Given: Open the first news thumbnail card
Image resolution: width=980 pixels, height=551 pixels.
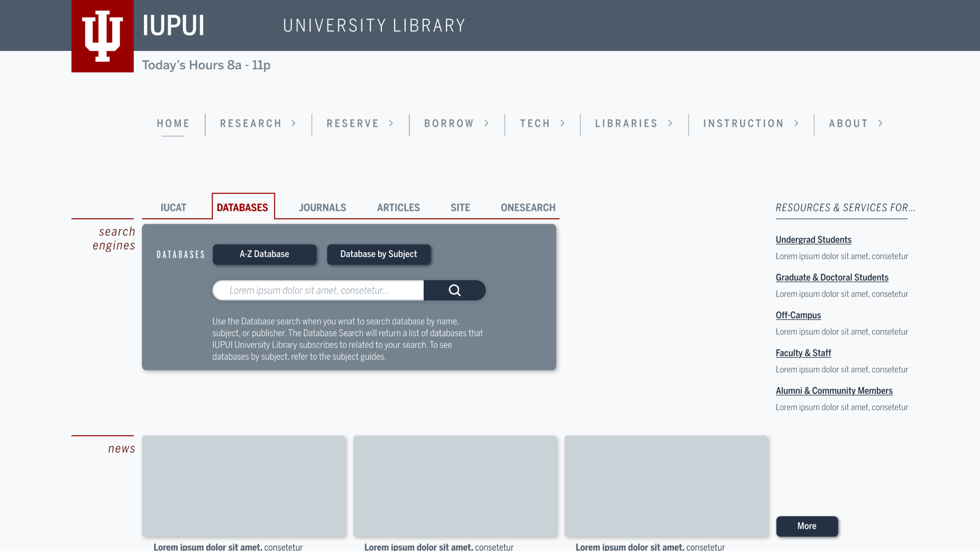Looking at the screenshot, I should point(244,486).
